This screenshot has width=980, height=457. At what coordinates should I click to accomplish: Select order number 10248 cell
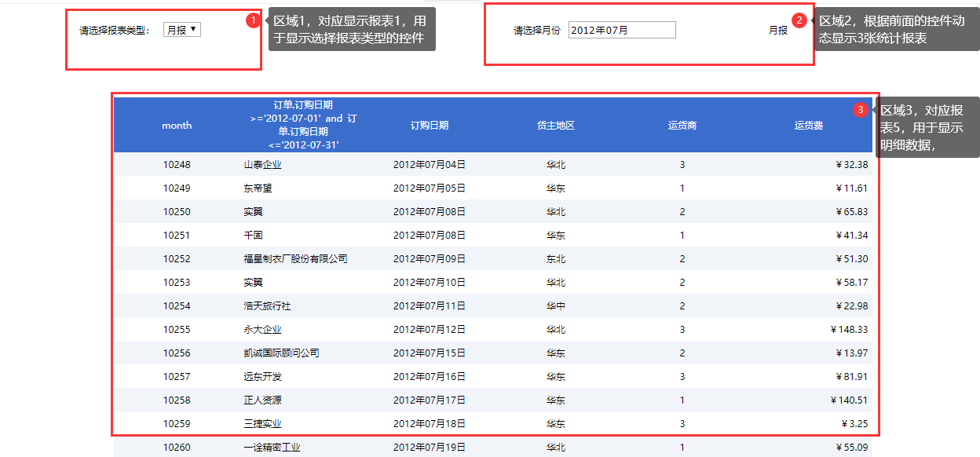click(177, 165)
